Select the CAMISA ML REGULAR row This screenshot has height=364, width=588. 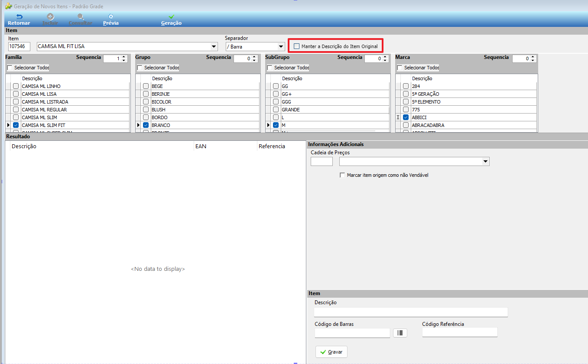pos(68,110)
